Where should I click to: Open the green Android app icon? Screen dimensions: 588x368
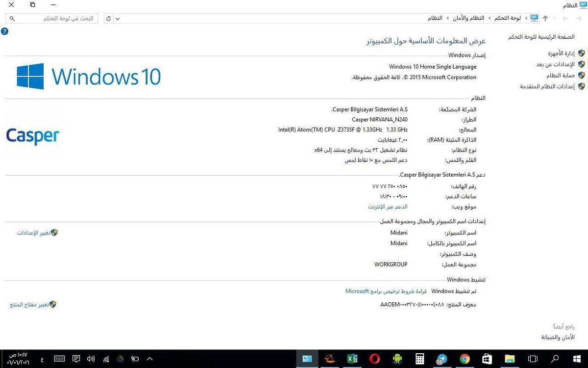coord(397,359)
